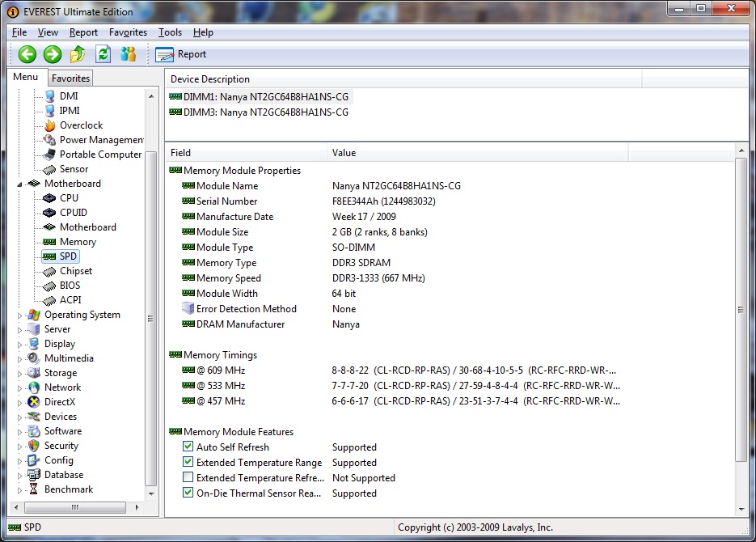Expand the Server node

point(19,330)
